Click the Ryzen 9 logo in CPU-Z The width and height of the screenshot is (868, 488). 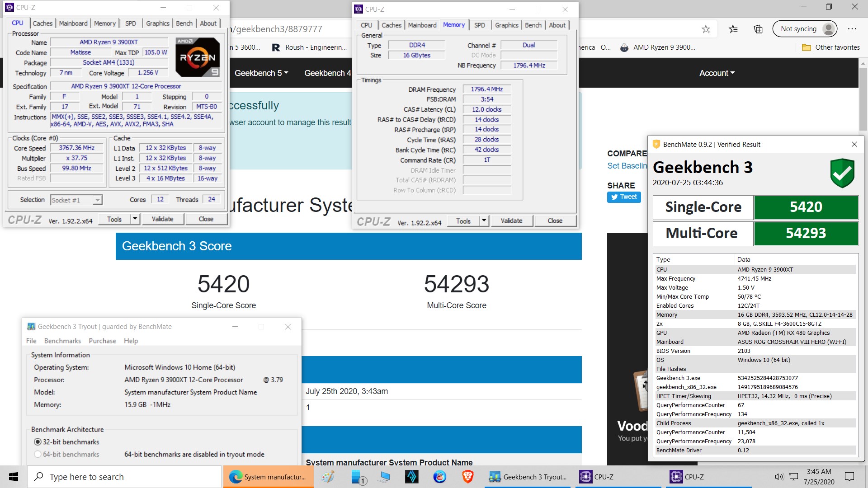click(198, 57)
